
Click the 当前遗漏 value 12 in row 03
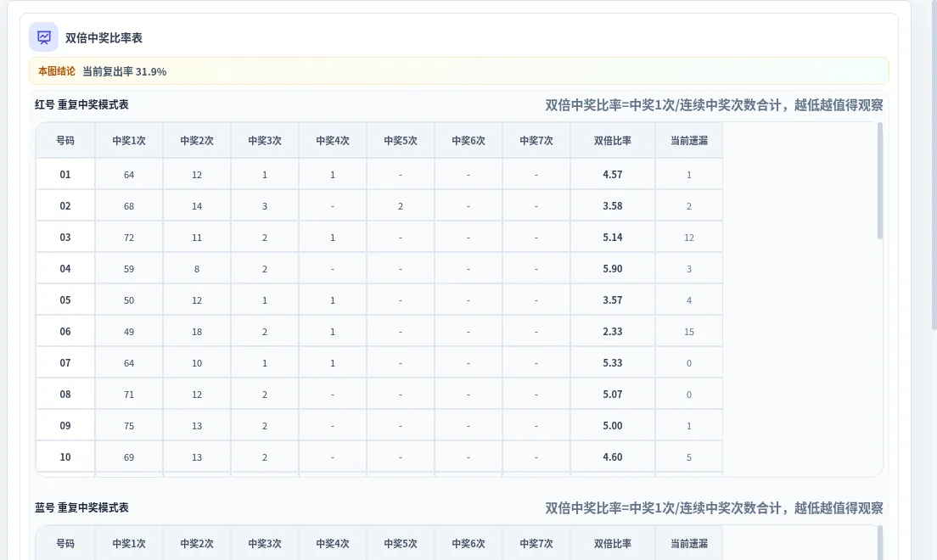[x=689, y=238]
